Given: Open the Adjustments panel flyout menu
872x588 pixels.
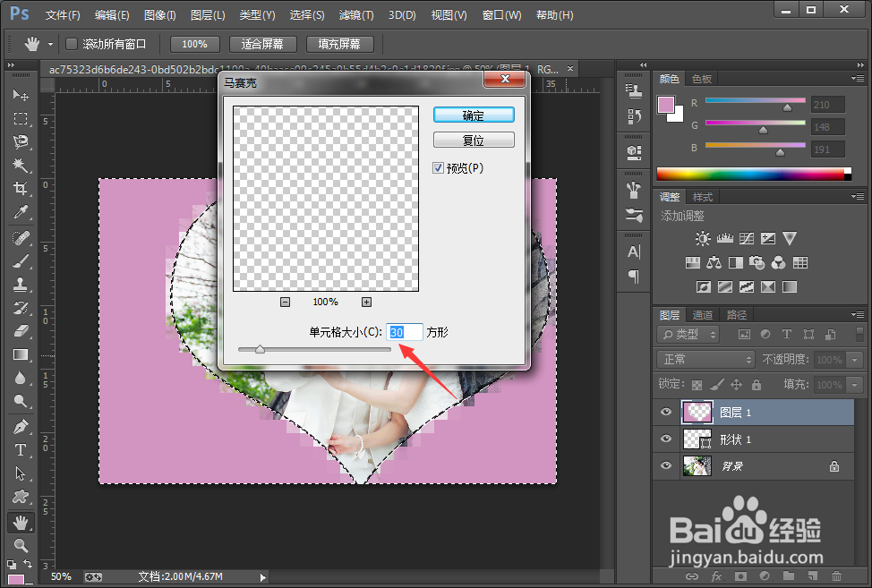Looking at the screenshot, I should click(x=857, y=196).
